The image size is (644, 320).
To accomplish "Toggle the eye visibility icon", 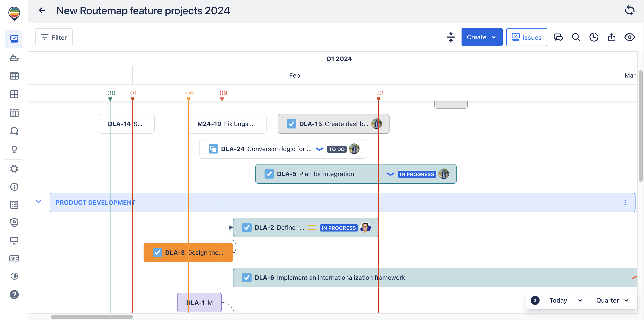I will click(x=629, y=37).
